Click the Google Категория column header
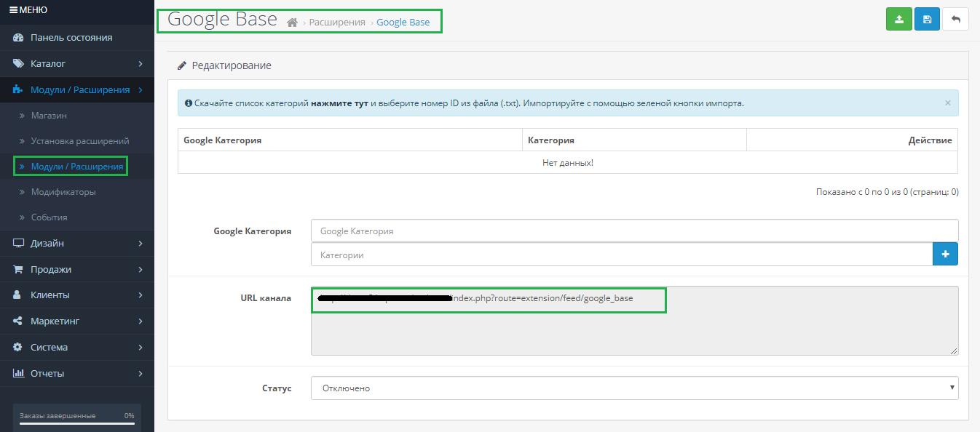Viewport: 980px width, 432px height. (x=222, y=140)
